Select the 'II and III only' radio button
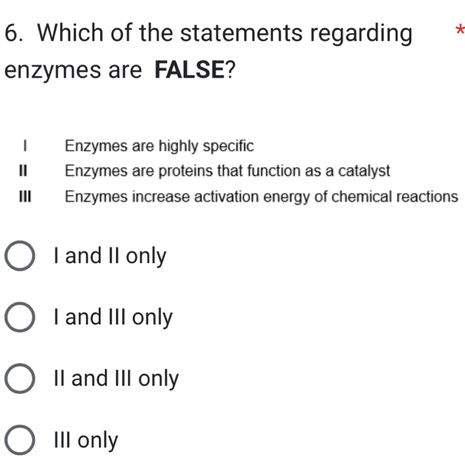The image size is (465, 476). pos(19,378)
